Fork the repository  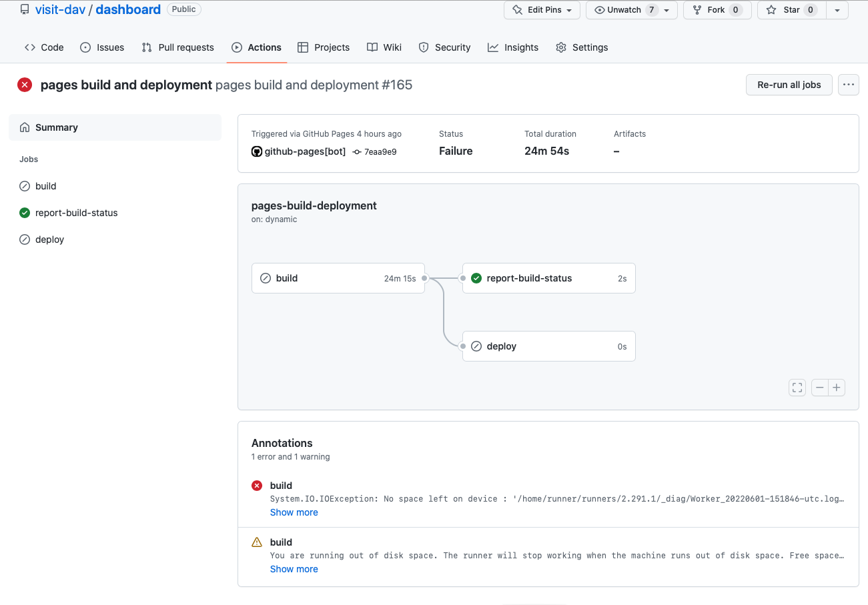[x=717, y=10]
